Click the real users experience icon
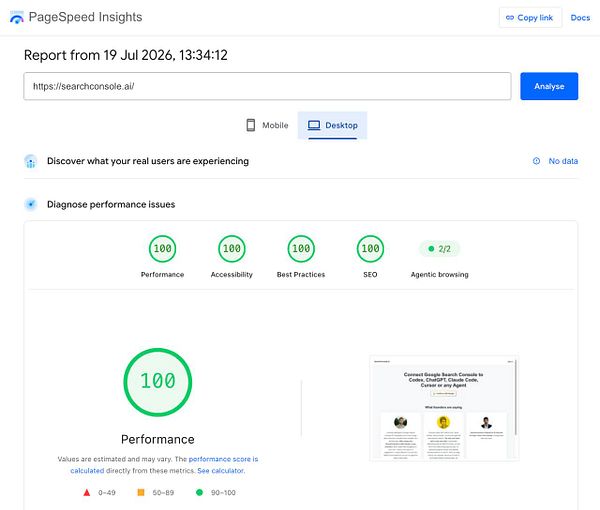The height and width of the screenshot is (510, 600). (31, 161)
